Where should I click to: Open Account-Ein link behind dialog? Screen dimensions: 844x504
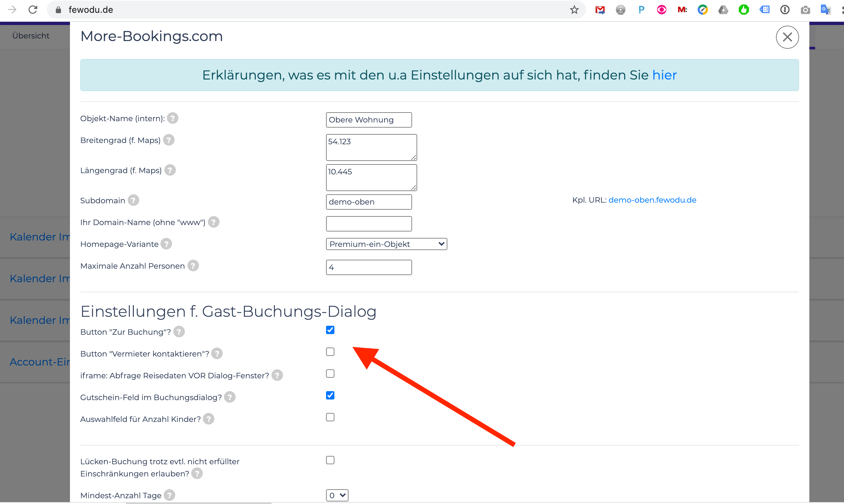(x=40, y=362)
